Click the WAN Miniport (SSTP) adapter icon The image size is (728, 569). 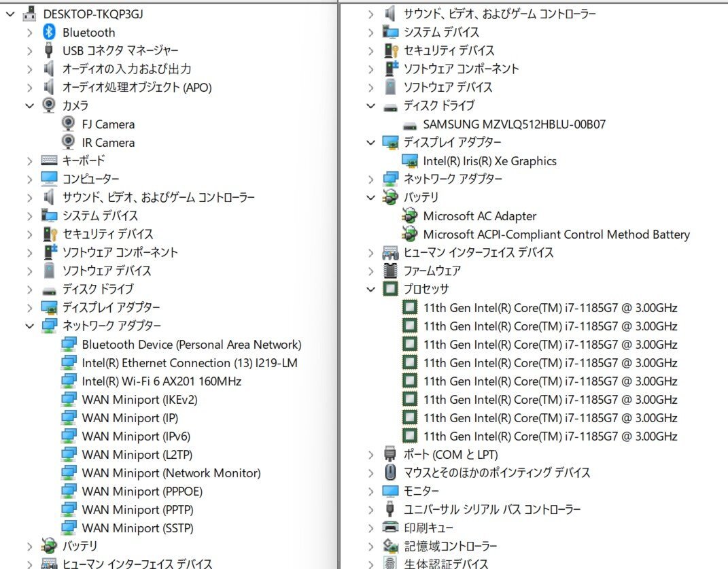click(x=69, y=528)
